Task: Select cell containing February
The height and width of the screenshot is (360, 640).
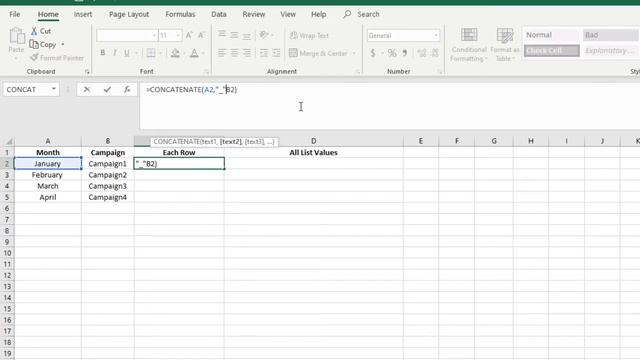Action: pos(47,175)
